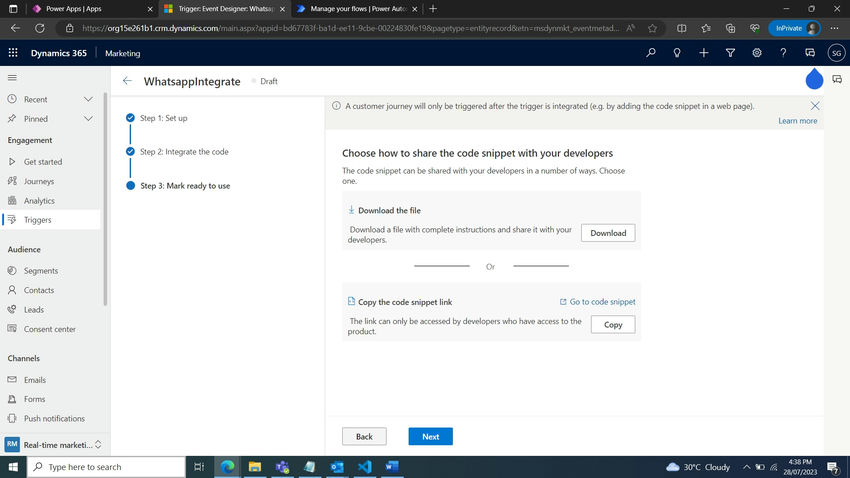Click the Download button
The height and width of the screenshot is (478, 850).
(608, 233)
